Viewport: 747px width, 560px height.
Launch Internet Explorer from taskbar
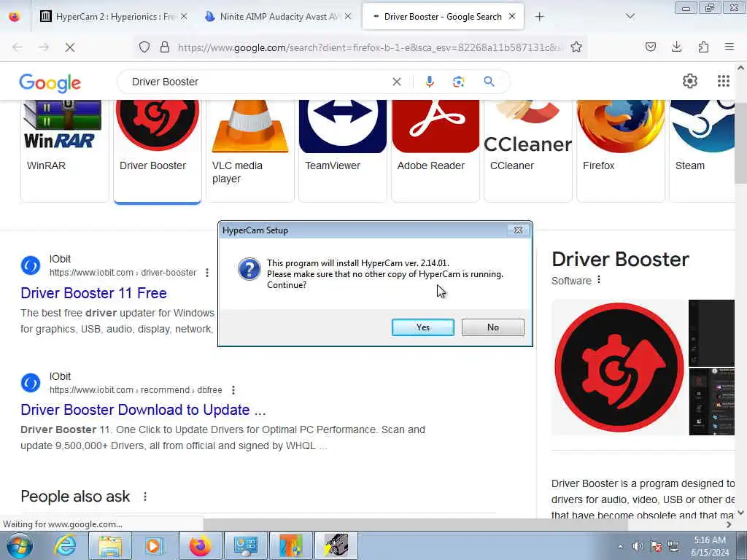[x=65, y=545]
